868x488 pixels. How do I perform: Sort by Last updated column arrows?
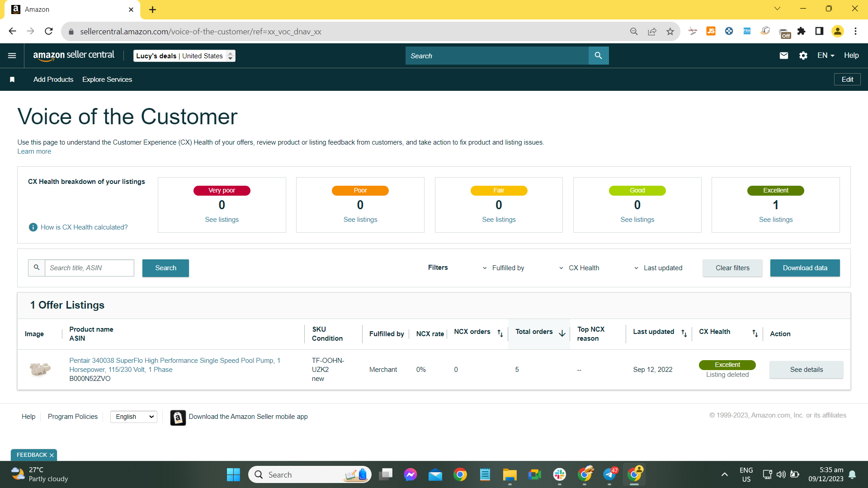tap(684, 333)
